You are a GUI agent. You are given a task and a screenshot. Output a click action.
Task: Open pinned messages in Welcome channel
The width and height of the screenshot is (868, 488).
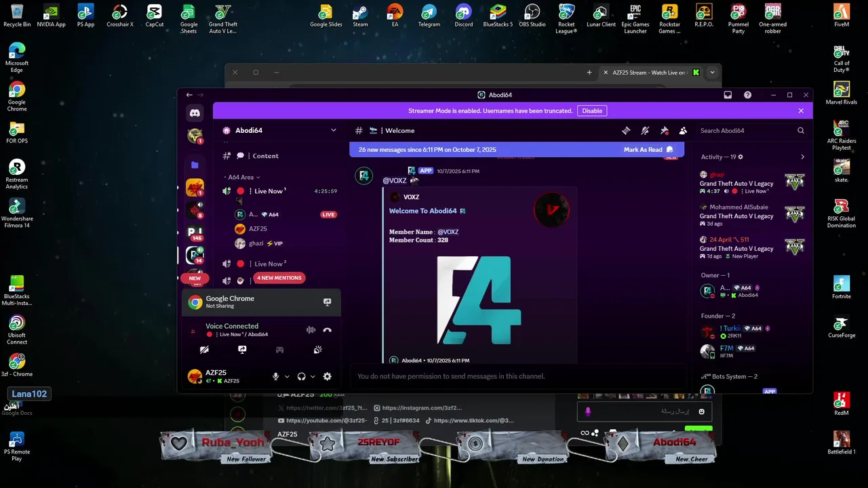click(x=665, y=131)
